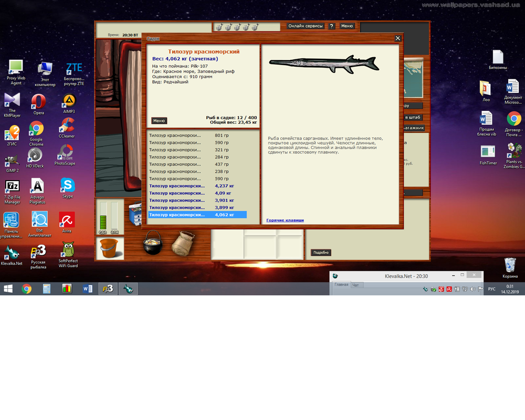The image size is (525, 420).
Task: Click the Google Chrome taskbar icon
Action: pyautogui.click(x=26, y=288)
